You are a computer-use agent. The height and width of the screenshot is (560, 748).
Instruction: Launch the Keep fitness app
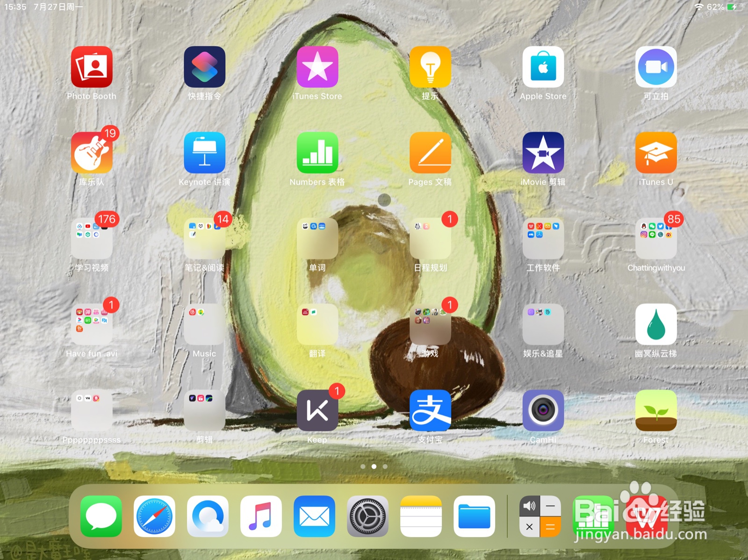[317, 410]
